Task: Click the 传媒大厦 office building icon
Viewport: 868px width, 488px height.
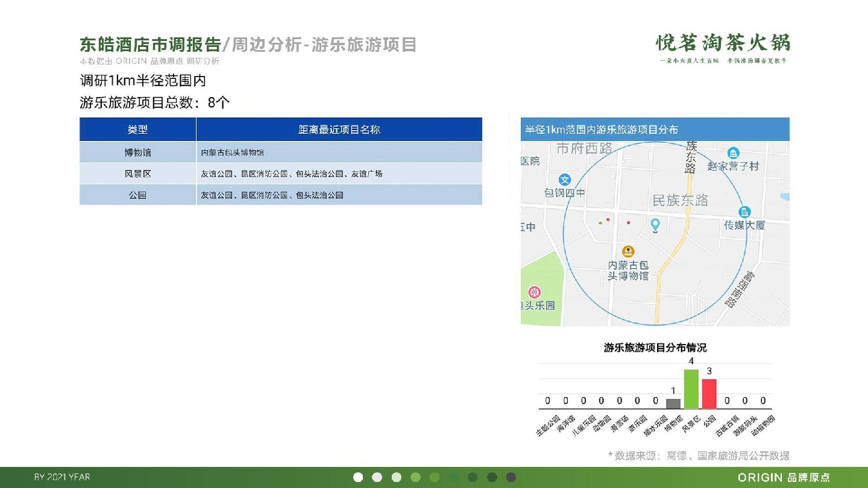Action: [745, 211]
